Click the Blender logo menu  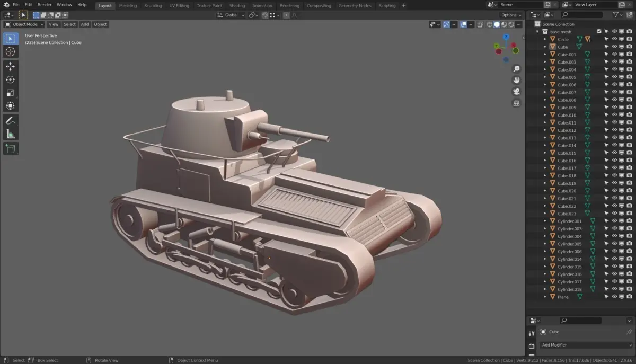pyautogui.click(x=6, y=5)
